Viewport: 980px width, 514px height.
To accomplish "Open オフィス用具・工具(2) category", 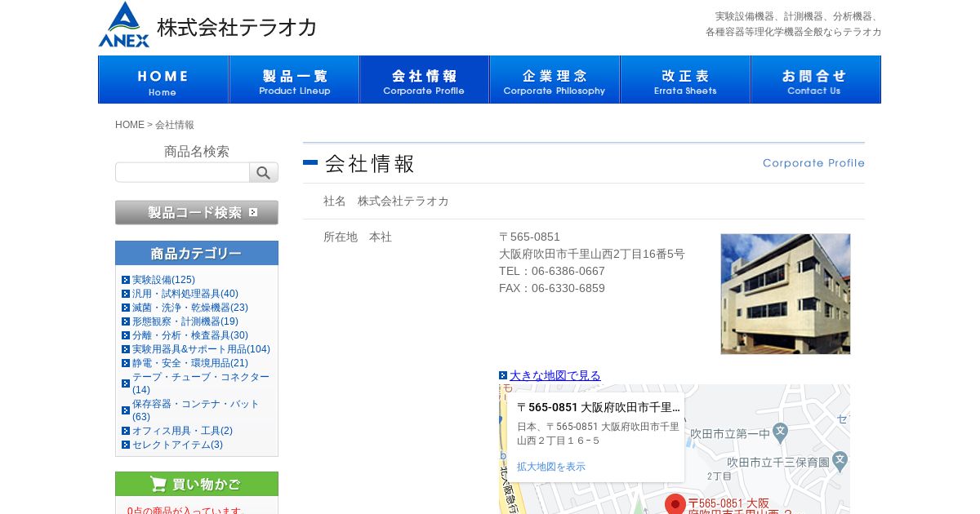I will [182, 431].
